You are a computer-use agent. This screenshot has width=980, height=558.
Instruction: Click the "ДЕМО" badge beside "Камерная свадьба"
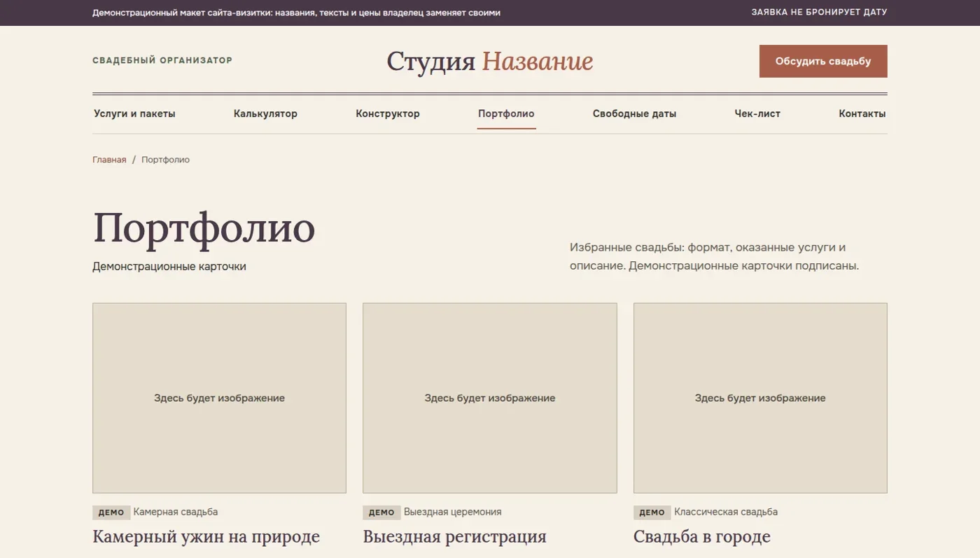point(111,512)
